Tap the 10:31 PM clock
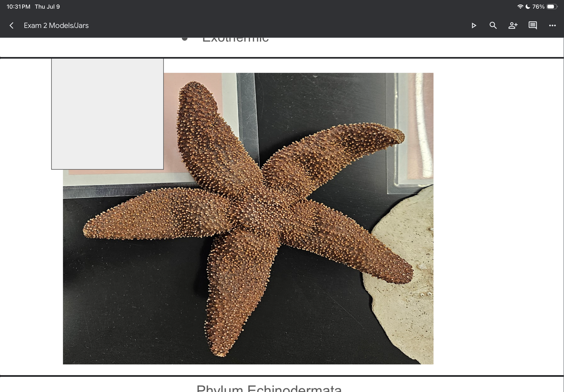Screen dimensions: 564x392 pyautogui.click(x=18, y=7)
